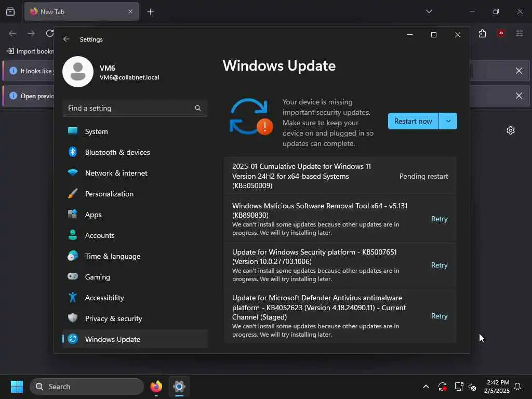The image size is (532, 399).
Task: Open the System settings category
Action: click(135, 131)
